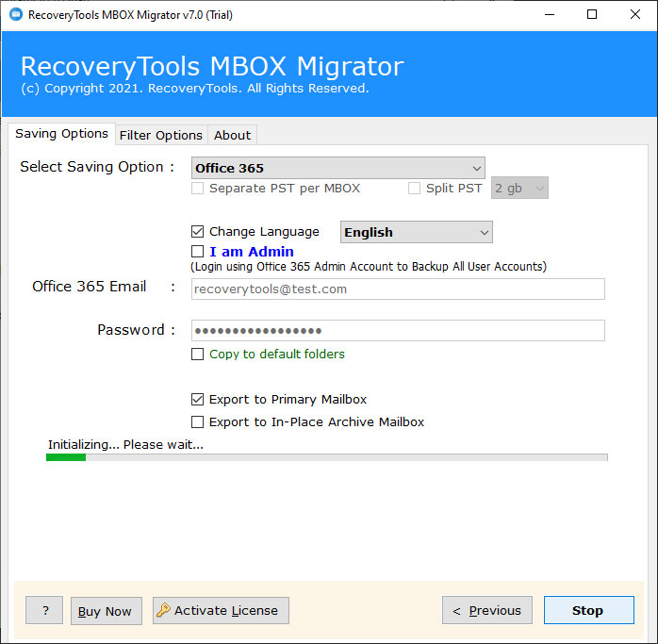
Task: Maximize the MBOX Migrator window
Action: pyautogui.click(x=592, y=15)
